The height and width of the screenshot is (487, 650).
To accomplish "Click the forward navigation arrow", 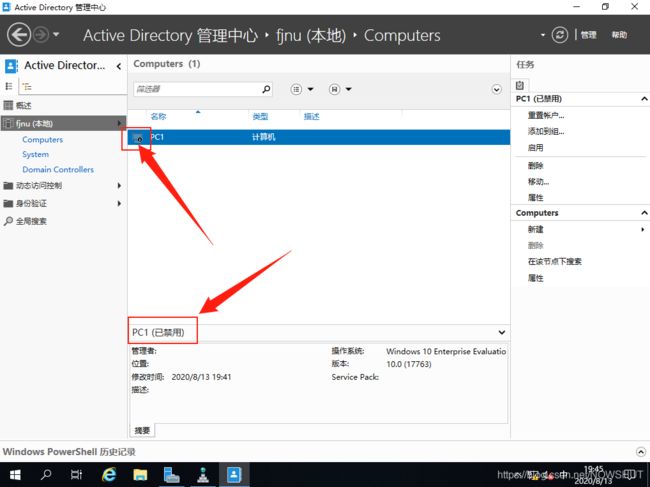I will point(41,35).
